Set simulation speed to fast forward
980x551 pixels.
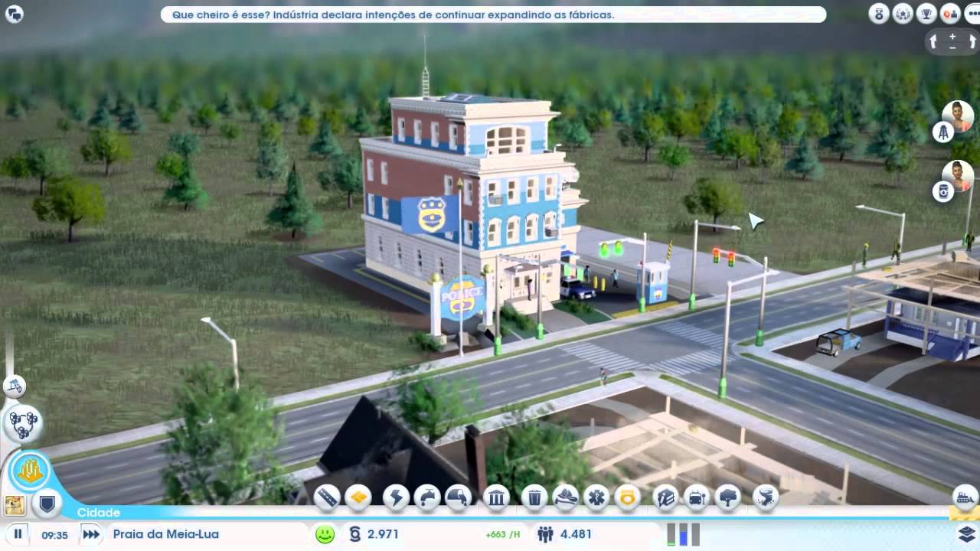(x=91, y=534)
